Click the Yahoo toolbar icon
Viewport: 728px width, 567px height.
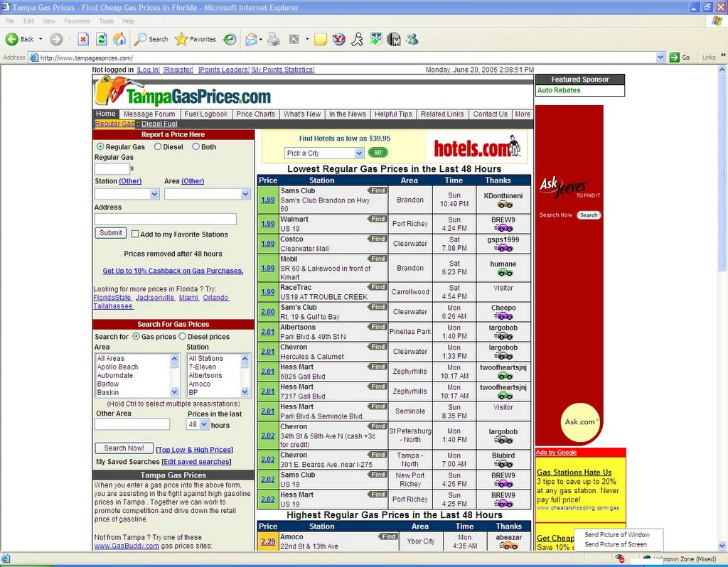click(x=339, y=40)
